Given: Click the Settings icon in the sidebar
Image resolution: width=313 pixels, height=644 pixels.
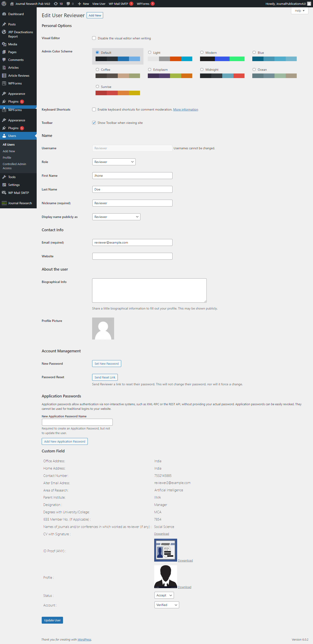Looking at the screenshot, I should (4, 185).
